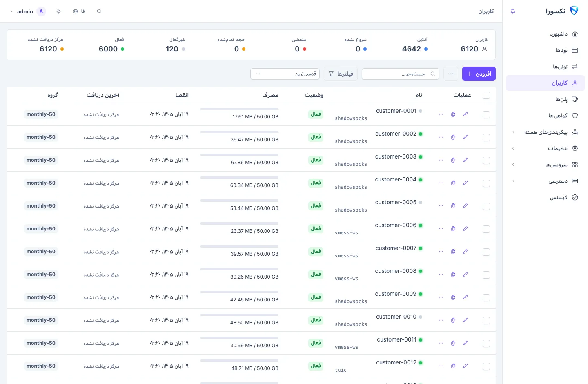Open the فیلترها filters button
This screenshot has width=588, height=384.
[341, 74]
